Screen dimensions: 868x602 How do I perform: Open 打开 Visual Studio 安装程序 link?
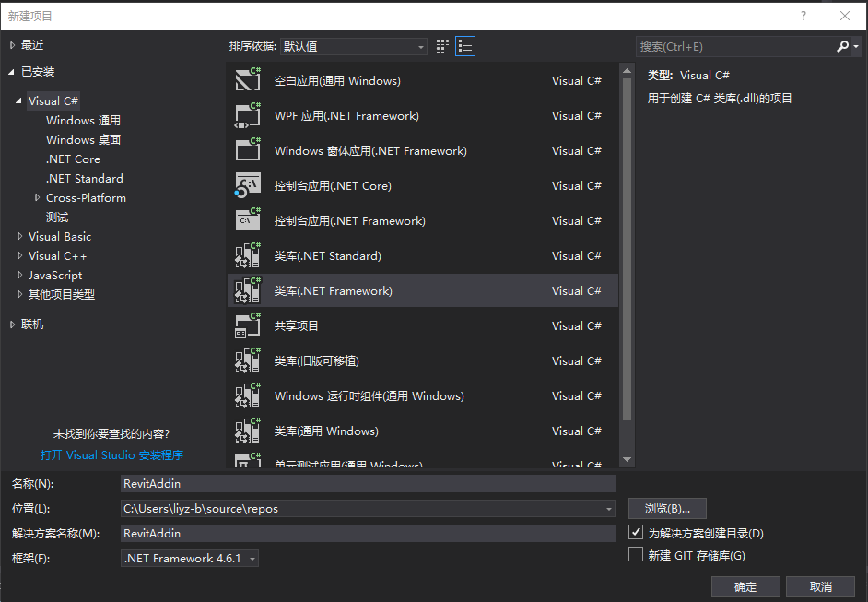[111, 454]
